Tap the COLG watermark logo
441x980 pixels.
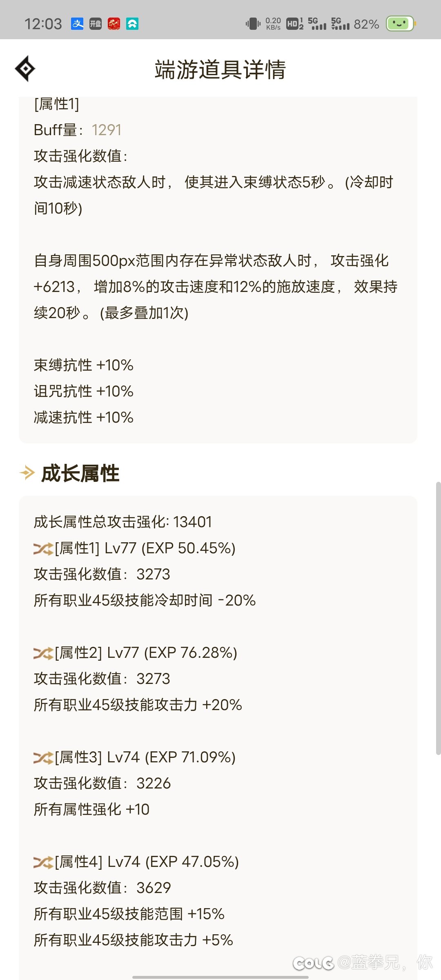click(313, 963)
